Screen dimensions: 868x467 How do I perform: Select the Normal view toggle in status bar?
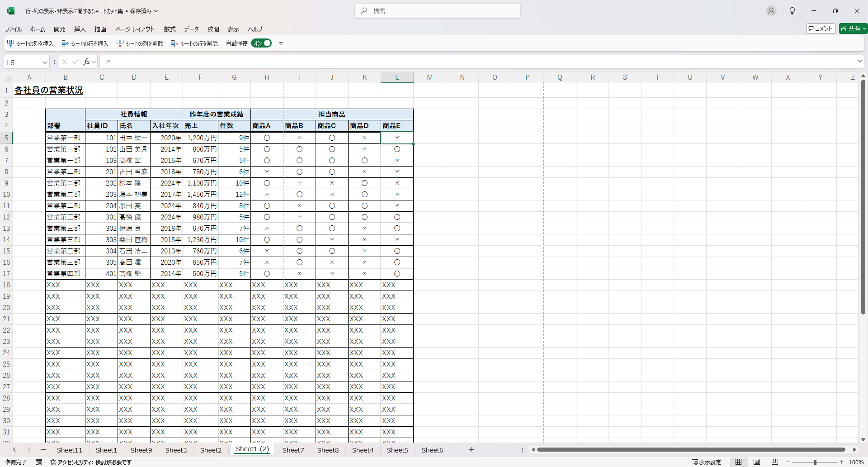pyautogui.click(x=738, y=462)
